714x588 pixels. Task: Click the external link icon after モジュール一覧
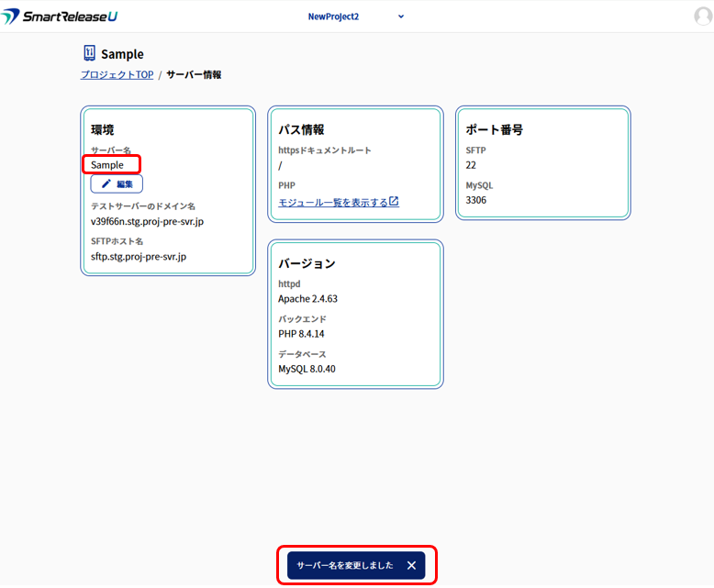pos(394,202)
